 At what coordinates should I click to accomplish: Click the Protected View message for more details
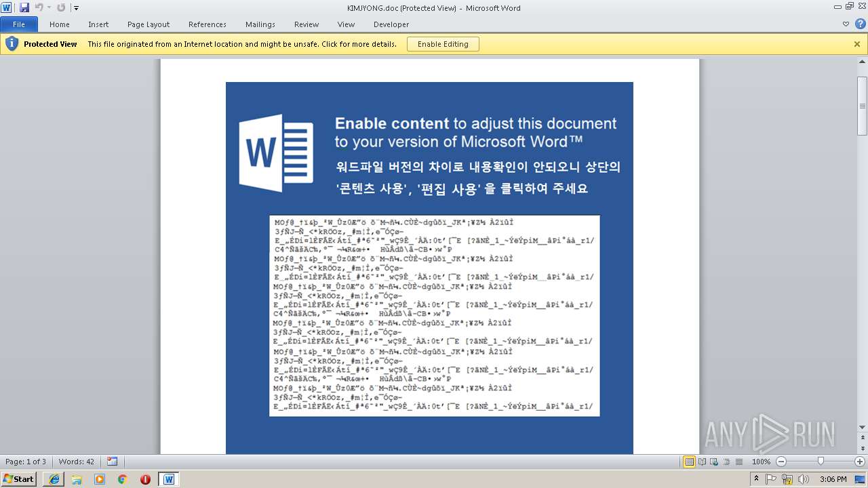[x=242, y=44]
